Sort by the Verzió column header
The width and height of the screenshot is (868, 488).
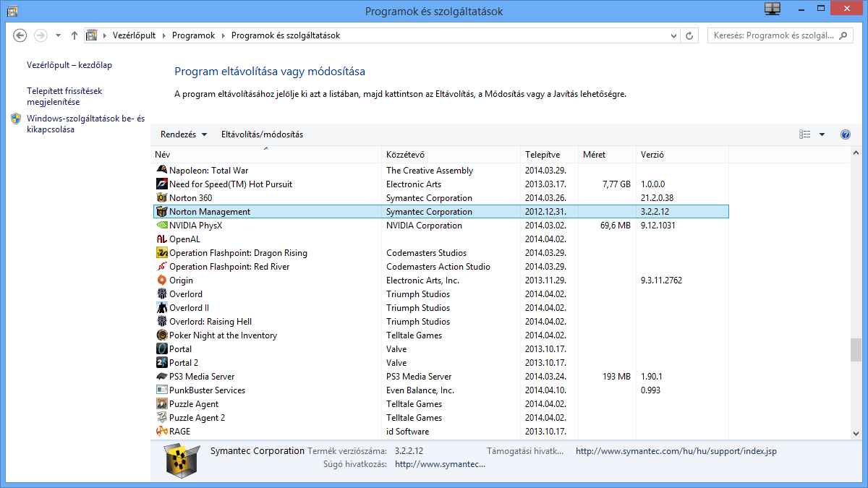click(x=683, y=155)
